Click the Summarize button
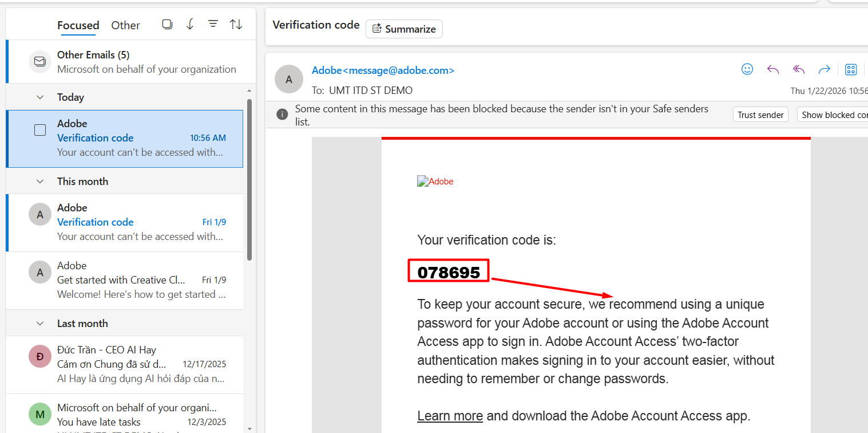The width and height of the screenshot is (868, 433). click(404, 29)
